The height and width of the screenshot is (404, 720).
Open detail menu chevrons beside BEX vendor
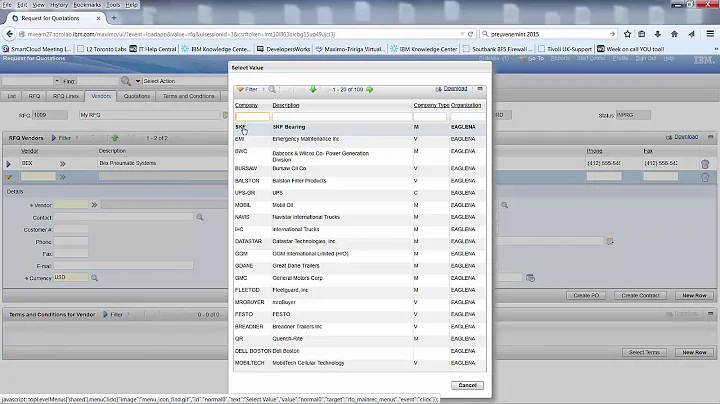[62, 163]
